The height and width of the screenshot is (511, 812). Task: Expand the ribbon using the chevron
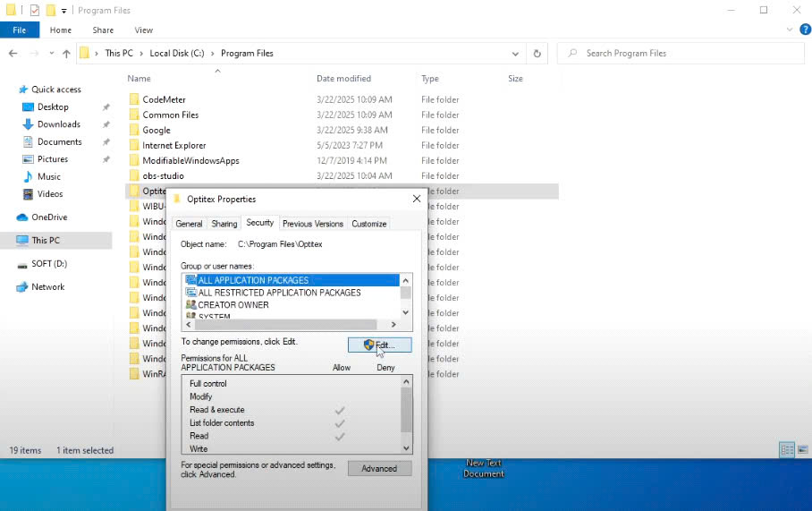(787, 30)
